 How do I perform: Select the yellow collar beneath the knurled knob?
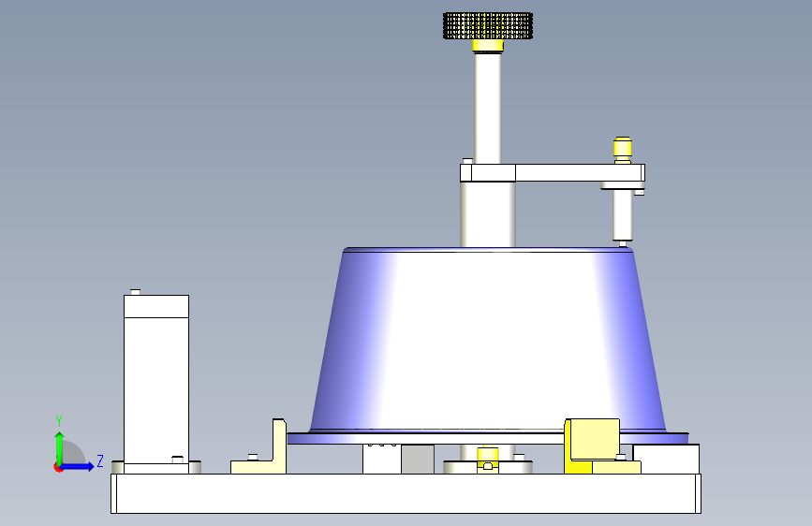point(487,46)
